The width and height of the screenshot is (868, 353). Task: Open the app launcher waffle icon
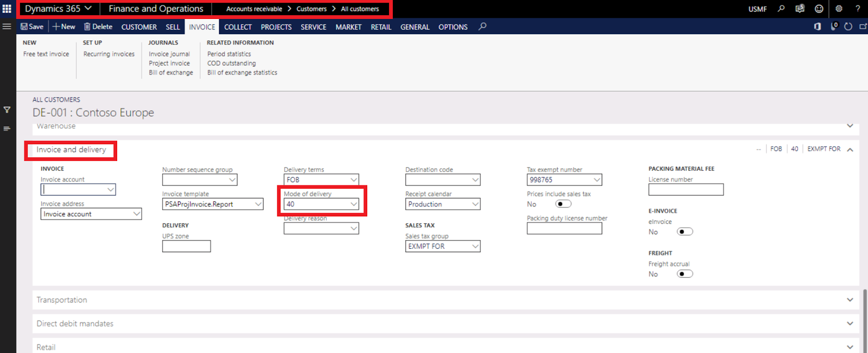7,9
